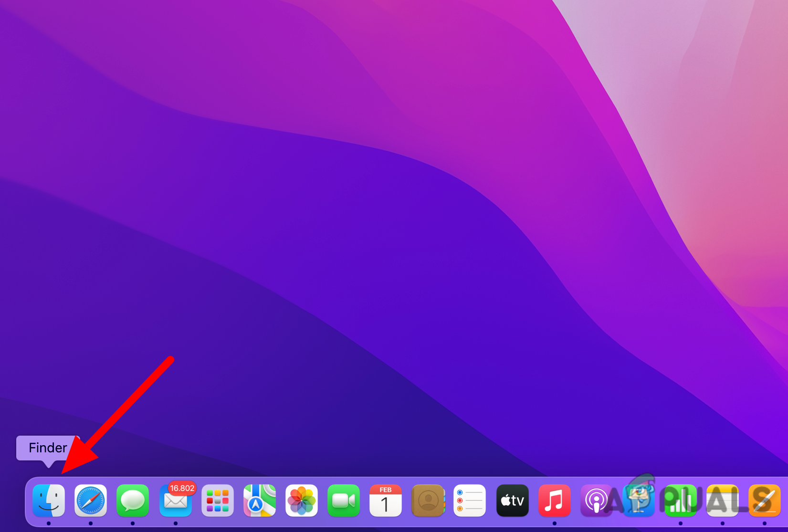Screen dimensions: 788x532
Task: Open the Photos app
Action: coord(301,501)
